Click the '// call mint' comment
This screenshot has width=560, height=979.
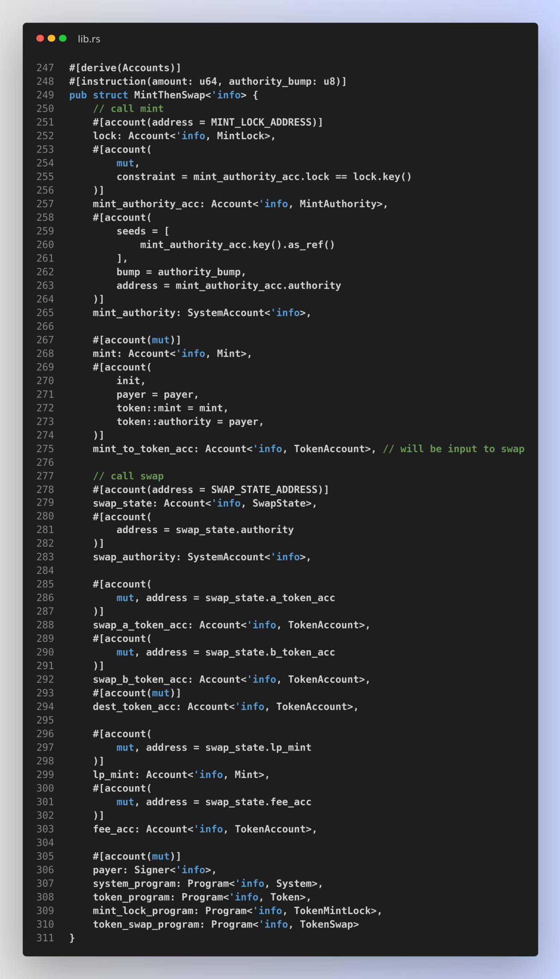pos(128,108)
